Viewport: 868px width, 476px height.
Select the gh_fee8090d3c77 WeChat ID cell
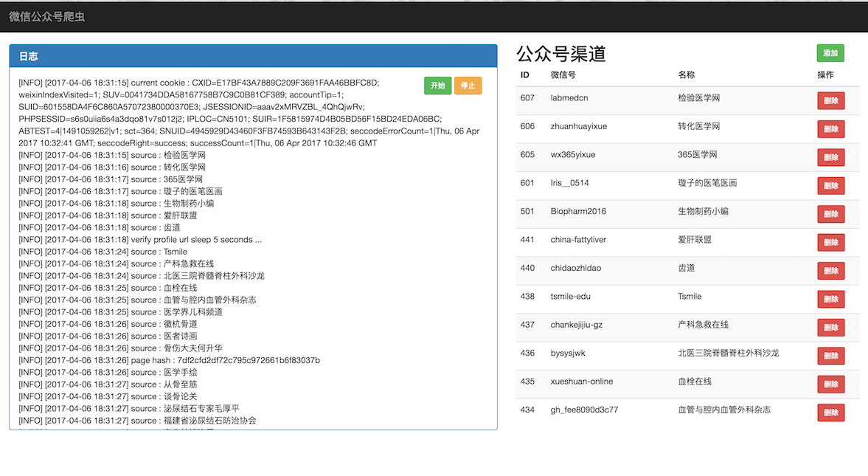pos(584,410)
